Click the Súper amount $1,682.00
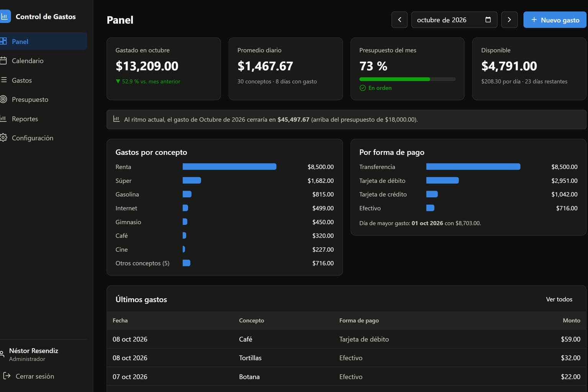 (320, 180)
